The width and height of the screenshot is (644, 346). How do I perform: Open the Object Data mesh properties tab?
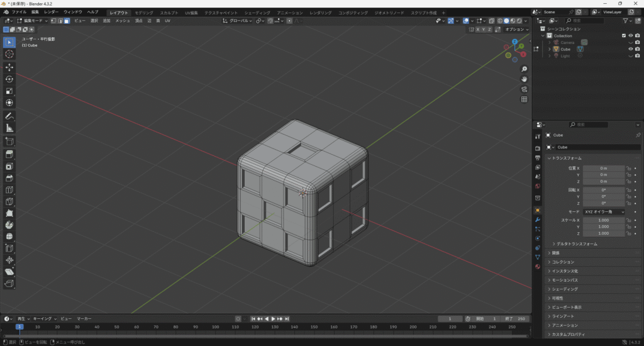(538, 257)
